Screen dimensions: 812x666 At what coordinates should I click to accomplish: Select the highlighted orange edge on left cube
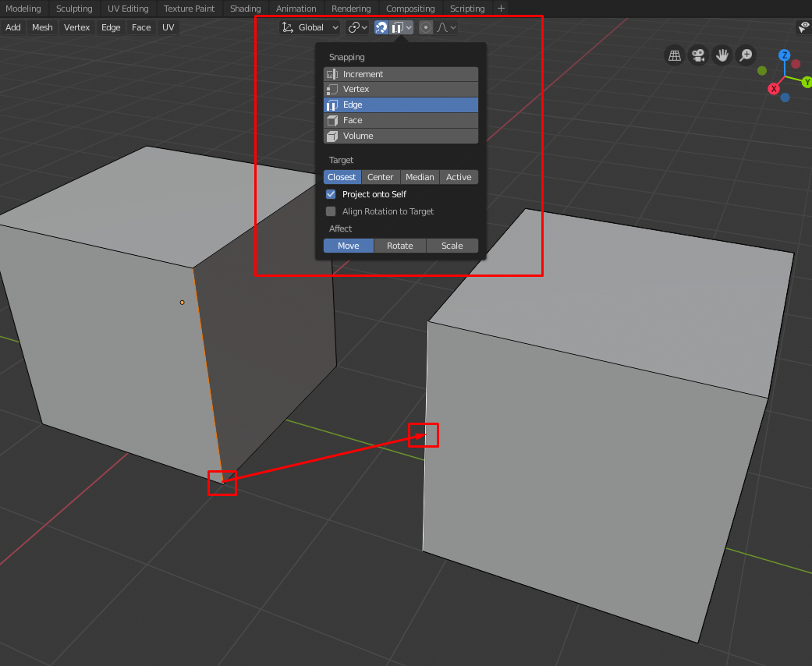[208, 376]
